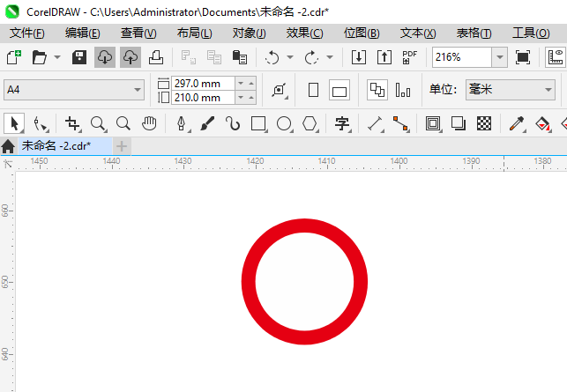This screenshot has width=567, height=392.
Task: Undo the last action
Action: tap(272, 57)
